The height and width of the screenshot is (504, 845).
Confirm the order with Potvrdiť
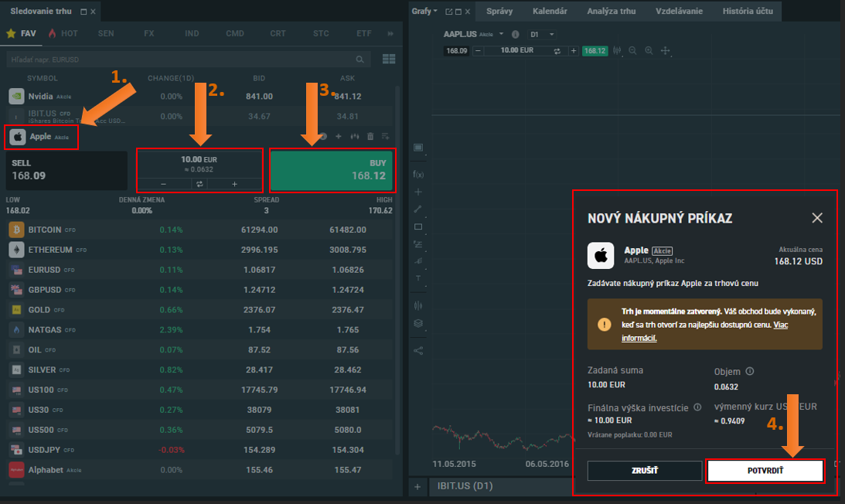coord(765,470)
